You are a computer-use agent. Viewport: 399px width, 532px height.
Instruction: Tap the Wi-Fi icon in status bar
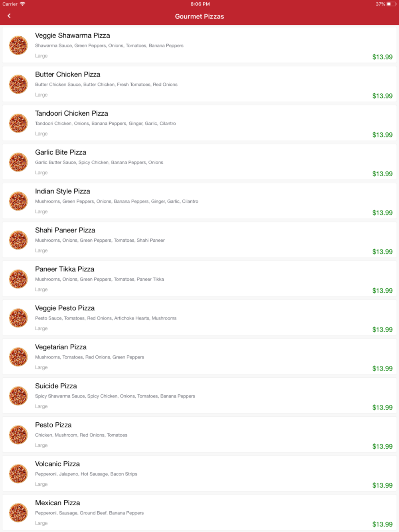[x=22, y=4]
